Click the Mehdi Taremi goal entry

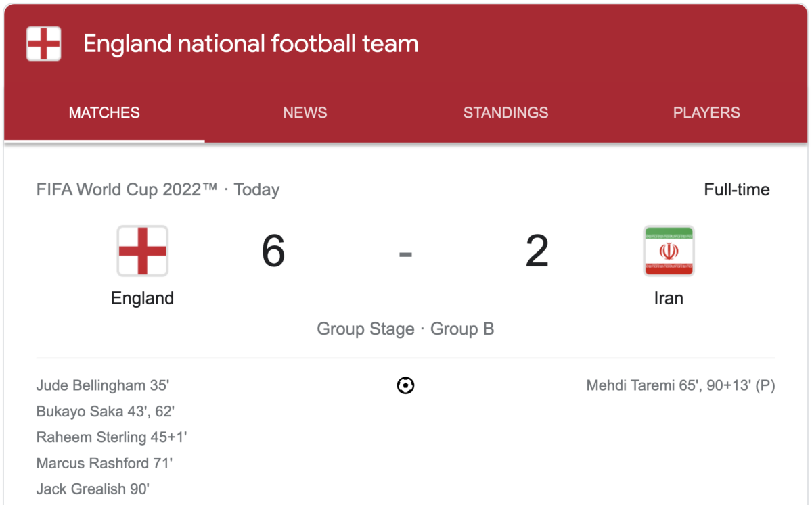[681, 386]
